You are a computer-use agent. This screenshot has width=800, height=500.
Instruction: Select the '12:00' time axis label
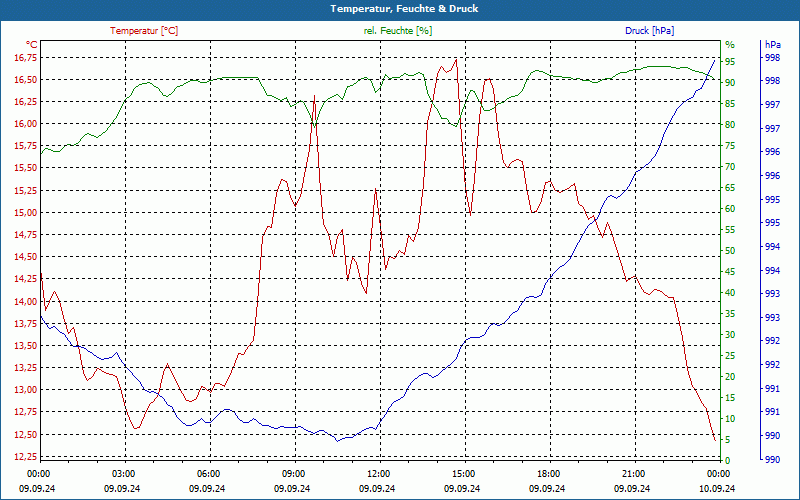[x=378, y=473]
